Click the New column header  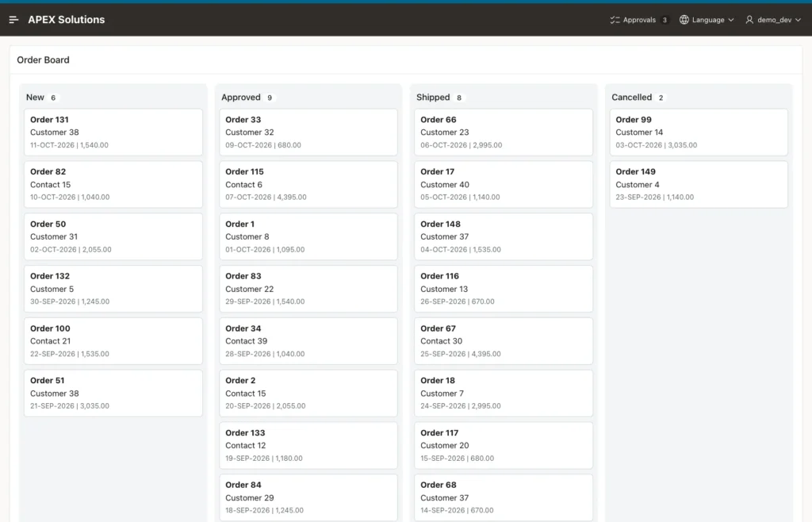tap(35, 98)
